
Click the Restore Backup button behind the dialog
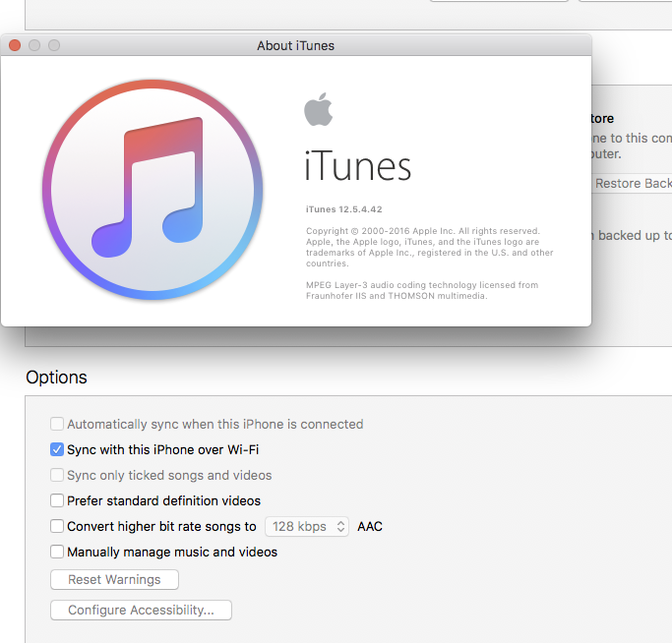point(632,183)
